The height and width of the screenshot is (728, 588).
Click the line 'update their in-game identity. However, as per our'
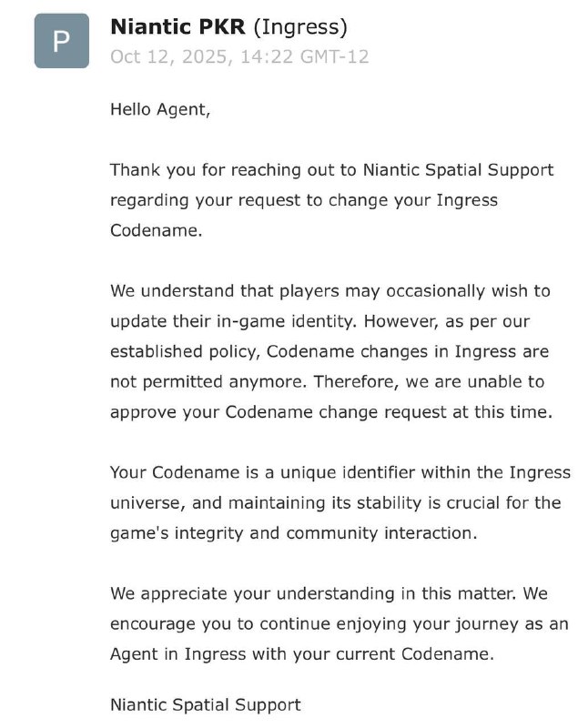tap(322, 321)
